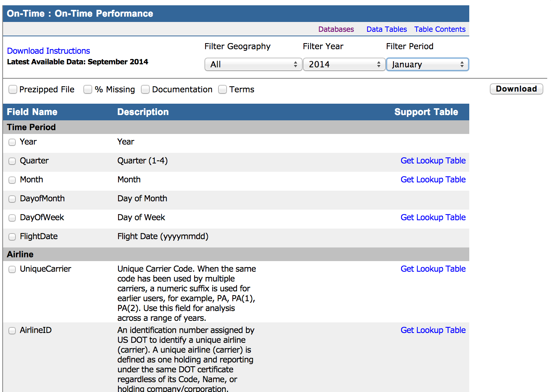Viewport: 551px width, 392px height.
Task: Click 'Latest Available Data: September 2014' text
Action: [x=78, y=62]
